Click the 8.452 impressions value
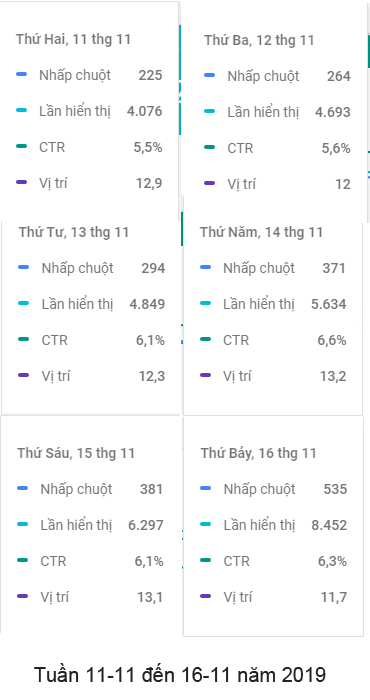Screen dimensions: 370x700 tap(329, 525)
